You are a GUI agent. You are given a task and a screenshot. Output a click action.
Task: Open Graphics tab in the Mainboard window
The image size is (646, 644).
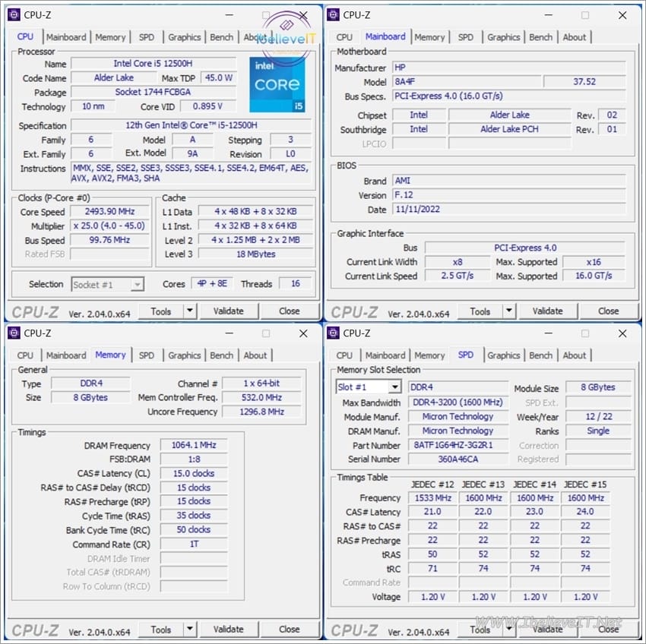(503, 37)
